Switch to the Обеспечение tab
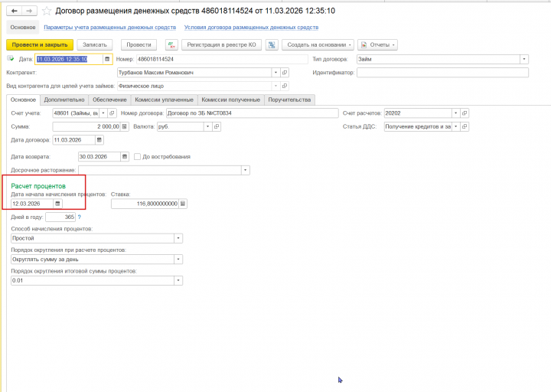Viewport: 551px width, 392px height. point(109,100)
